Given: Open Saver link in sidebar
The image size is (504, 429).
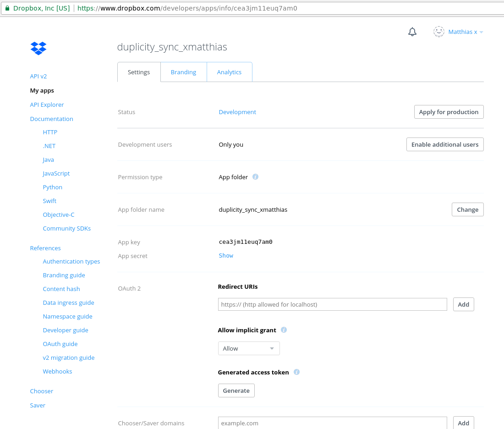Looking at the screenshot, I should click(x=38, y=405).
